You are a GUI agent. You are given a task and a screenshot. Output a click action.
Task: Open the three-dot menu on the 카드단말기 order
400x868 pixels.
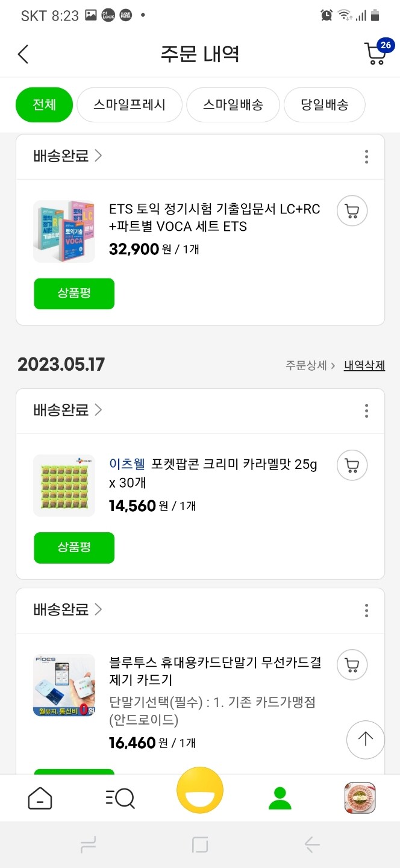pos(366,610)
